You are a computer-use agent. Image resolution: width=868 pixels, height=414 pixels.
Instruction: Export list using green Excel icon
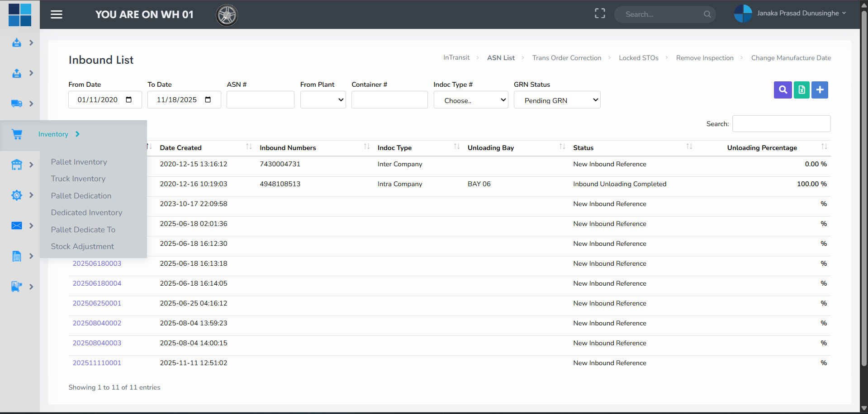coord(801,90)
